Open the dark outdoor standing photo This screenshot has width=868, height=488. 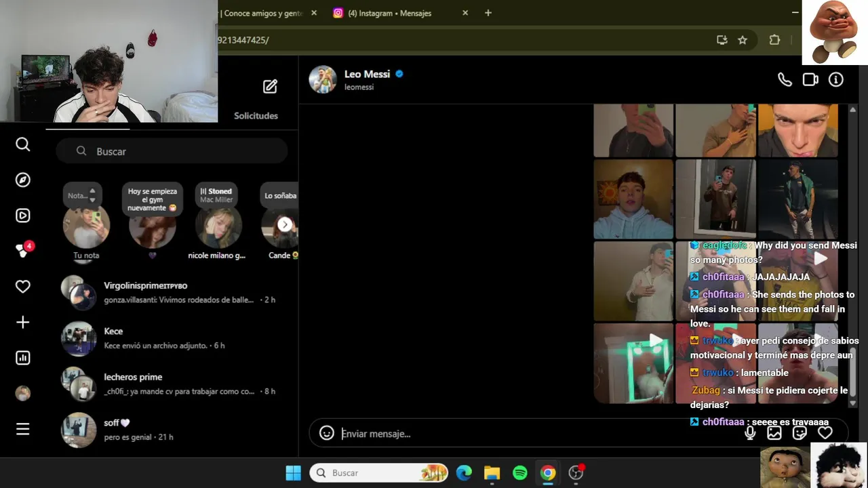point(797,199)
